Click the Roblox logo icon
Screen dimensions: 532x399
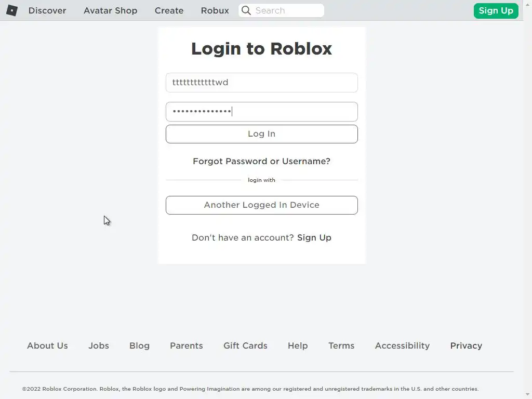pyautogui.click(x=12, y=10)
